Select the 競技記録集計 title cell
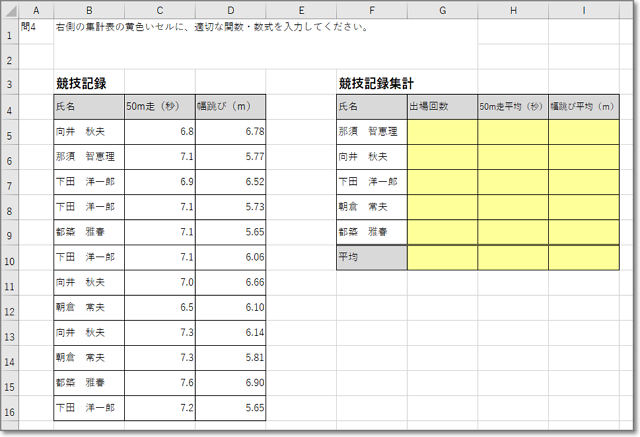Image resolution: width=640 pixels, height=437 pixels. click(371, 83)
